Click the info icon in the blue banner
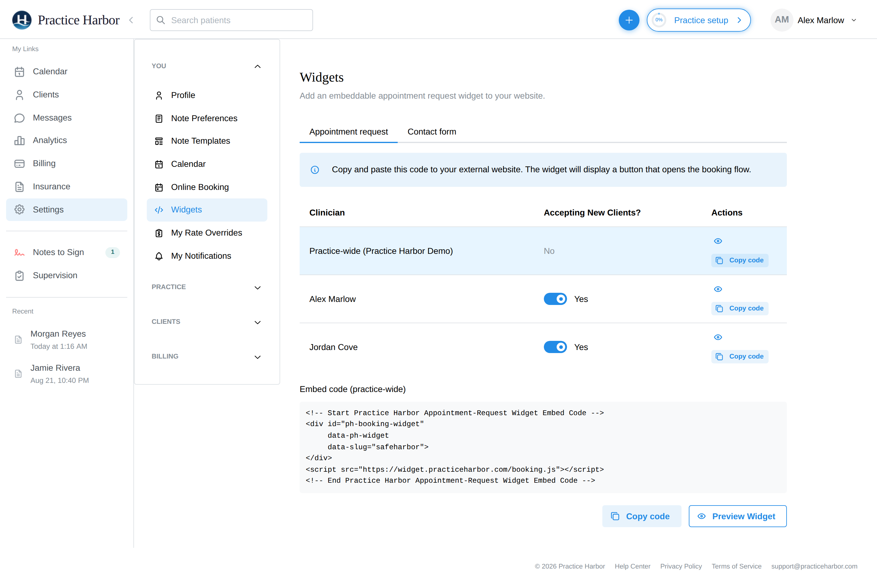Screen dimensions: 877x588 (x=315, y=170)
